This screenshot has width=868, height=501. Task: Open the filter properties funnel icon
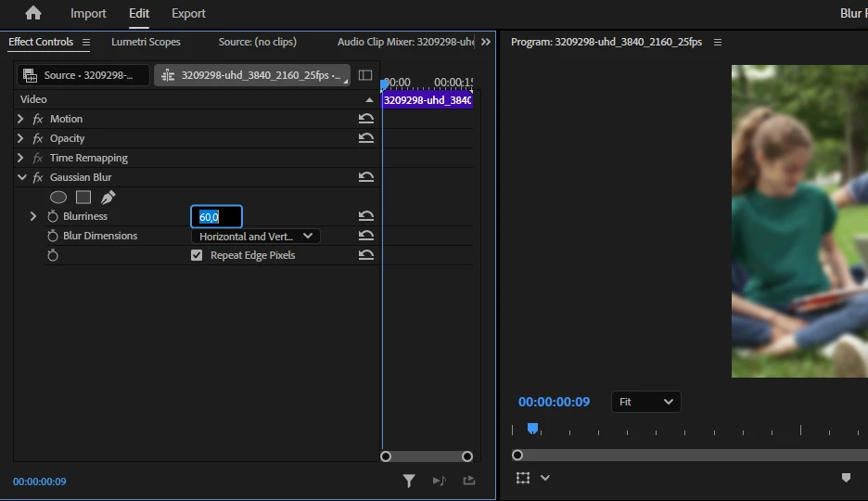click(x=409, y=482)
